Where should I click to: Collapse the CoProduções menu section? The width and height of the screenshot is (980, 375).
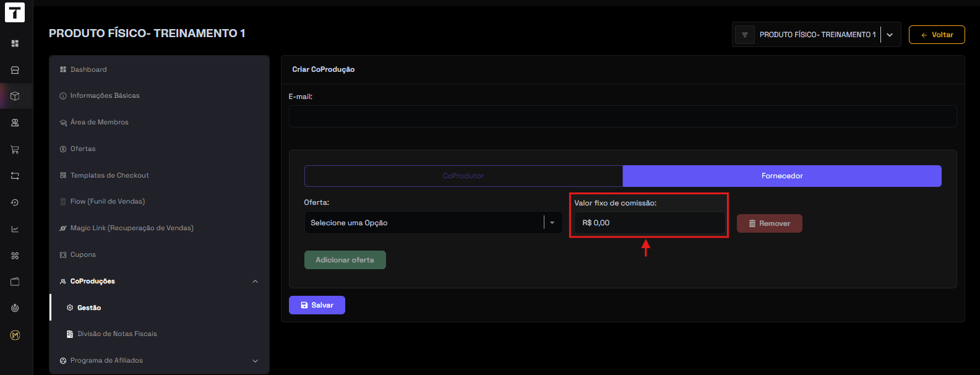255,282
